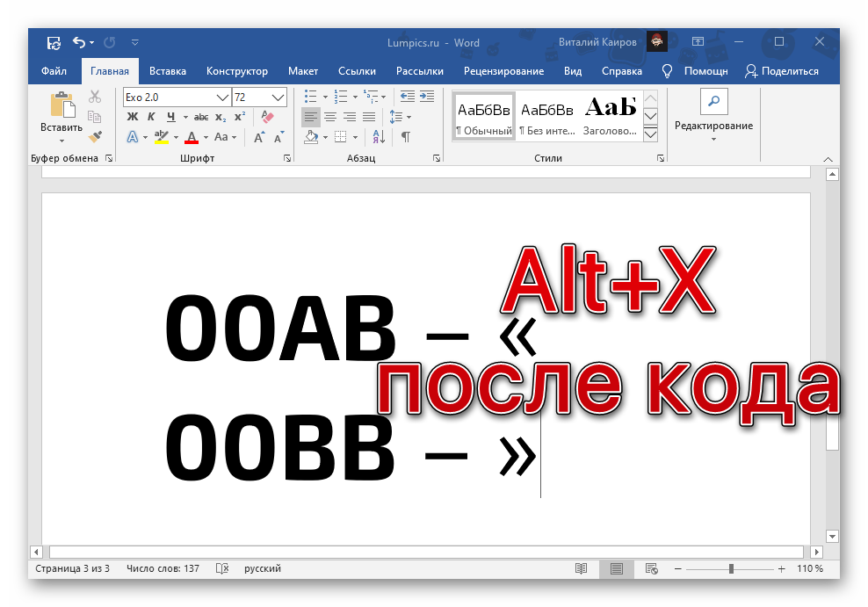Viewport: 868px width, 607px height.
Task: Toggle paragraph marks ¶ display
Action: pos(405,137)
